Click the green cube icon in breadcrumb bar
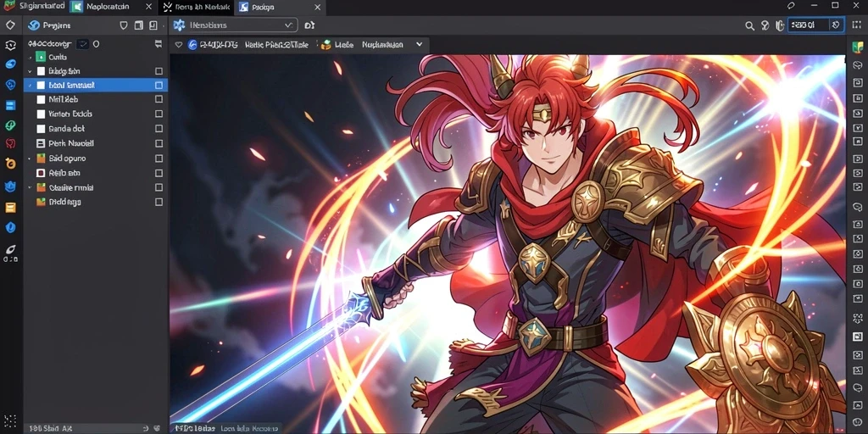 coord(326,45)
